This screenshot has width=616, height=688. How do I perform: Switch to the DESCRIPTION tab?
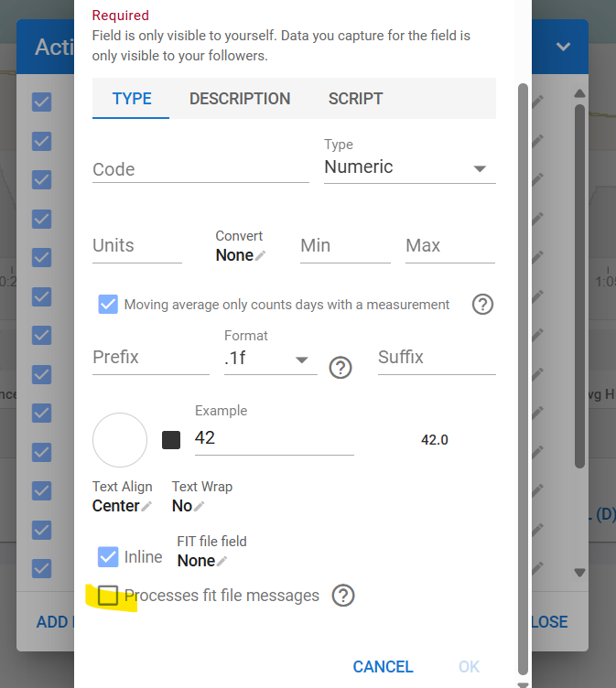pos(240,99)
